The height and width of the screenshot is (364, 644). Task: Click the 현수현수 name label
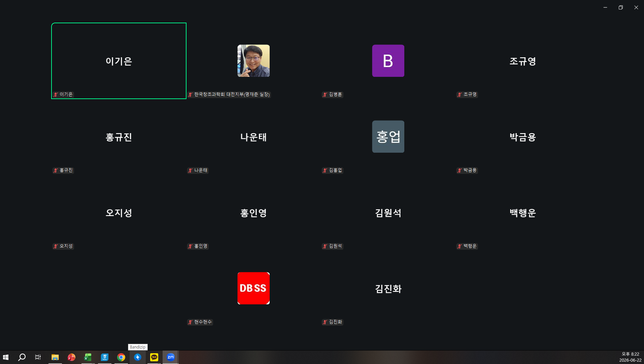[203, 322]
